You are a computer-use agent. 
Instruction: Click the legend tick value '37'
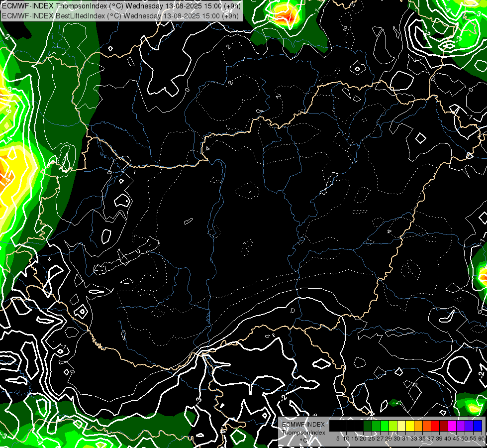431,439
